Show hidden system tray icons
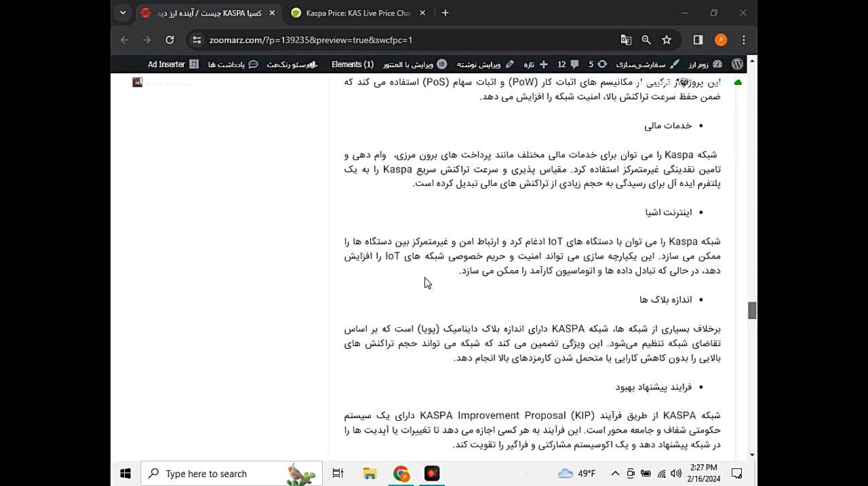The width and height of the screenshot is (868, 486). [615, 473]
